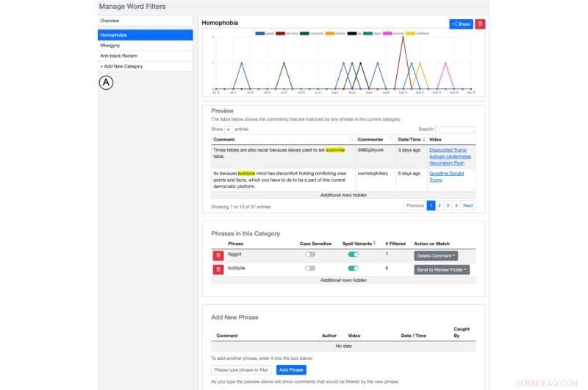Select the Homophobia category in sidebar

[145, 35]
